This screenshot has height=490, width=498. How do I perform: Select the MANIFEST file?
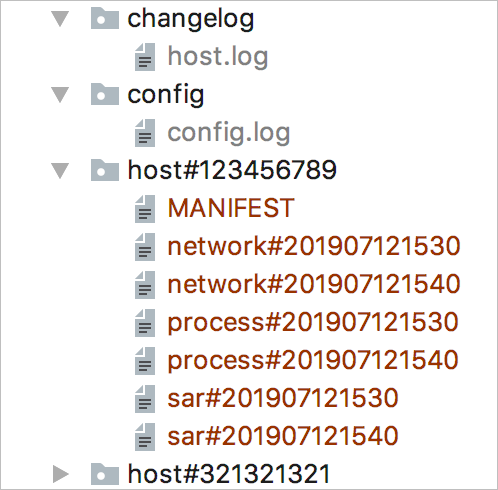coord(231,208)
